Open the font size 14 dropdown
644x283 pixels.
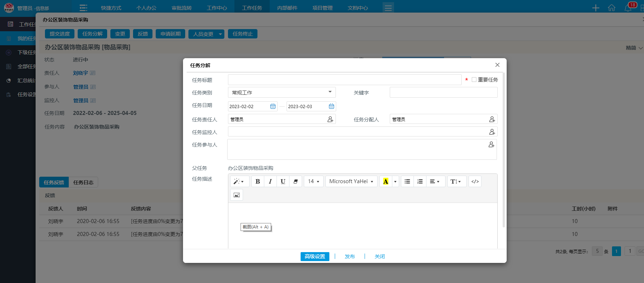[314, 181]
